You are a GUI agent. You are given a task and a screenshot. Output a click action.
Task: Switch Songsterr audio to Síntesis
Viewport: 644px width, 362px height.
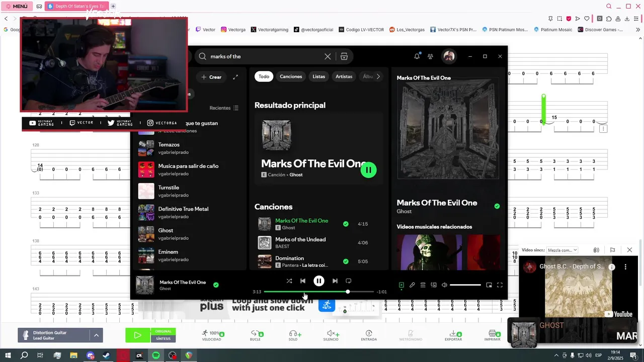(x=163, y=338)
